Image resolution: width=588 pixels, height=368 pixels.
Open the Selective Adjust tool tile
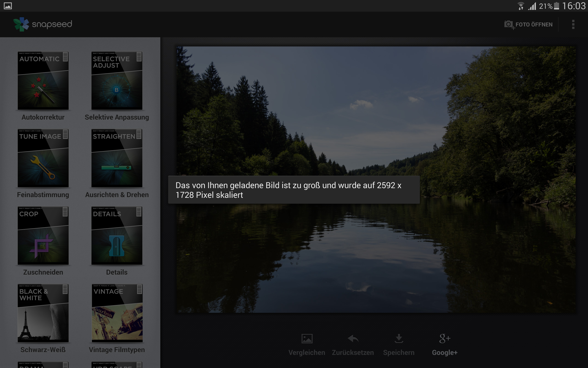pos(117,80)
